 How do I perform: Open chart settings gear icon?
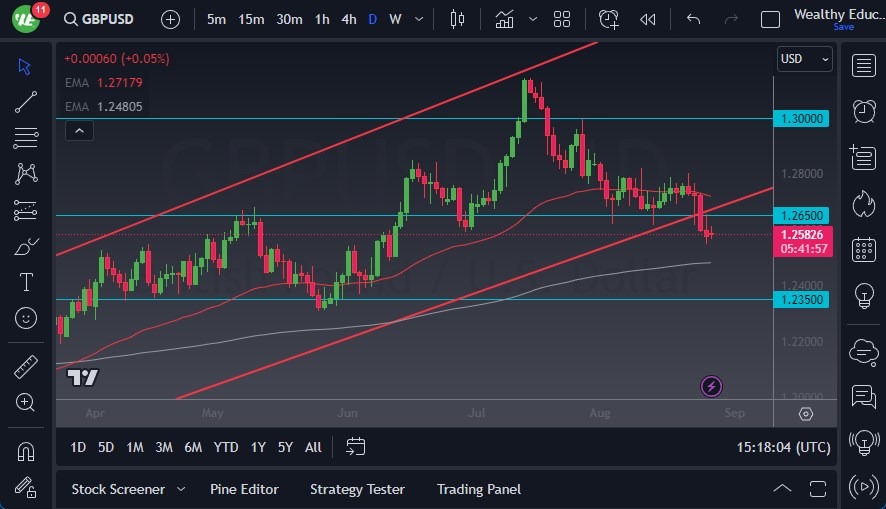(x=806, y=414)
